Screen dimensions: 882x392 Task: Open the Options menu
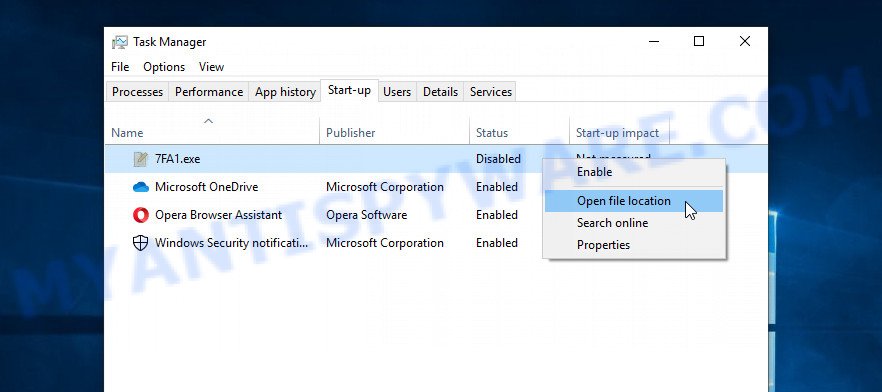(164, 67)
